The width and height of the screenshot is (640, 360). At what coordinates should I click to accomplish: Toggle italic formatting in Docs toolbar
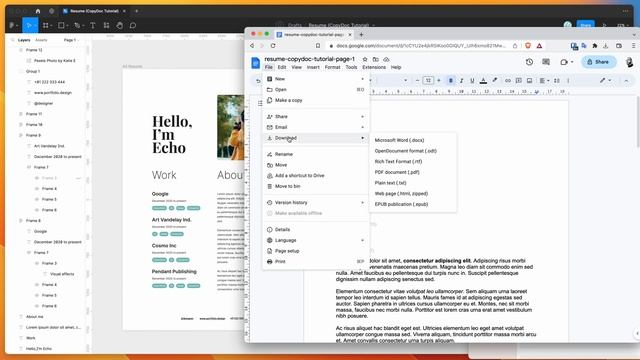pyautogui.click(x=462, y=81)
